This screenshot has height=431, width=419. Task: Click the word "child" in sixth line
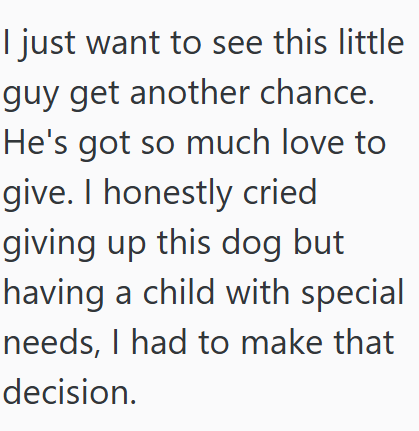pos(179,292)
